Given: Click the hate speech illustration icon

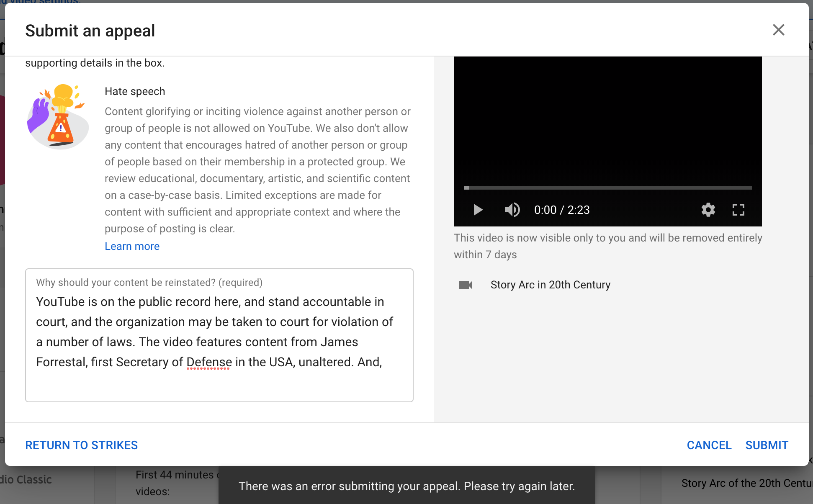Looking at the screenshot, I should pyautogui.click(x=58, y=117).
